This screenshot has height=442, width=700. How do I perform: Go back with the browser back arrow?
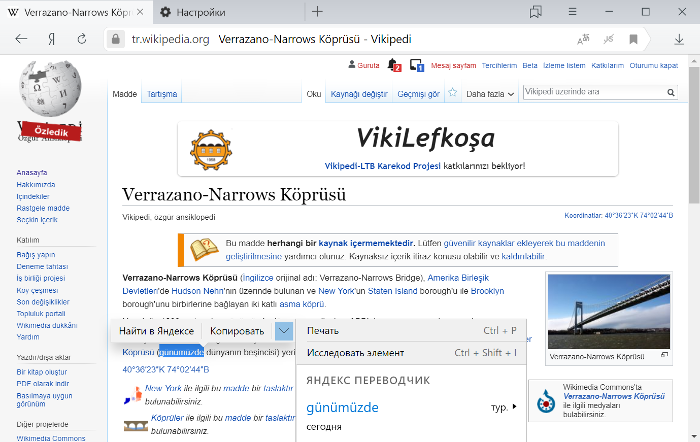point(21,39)
